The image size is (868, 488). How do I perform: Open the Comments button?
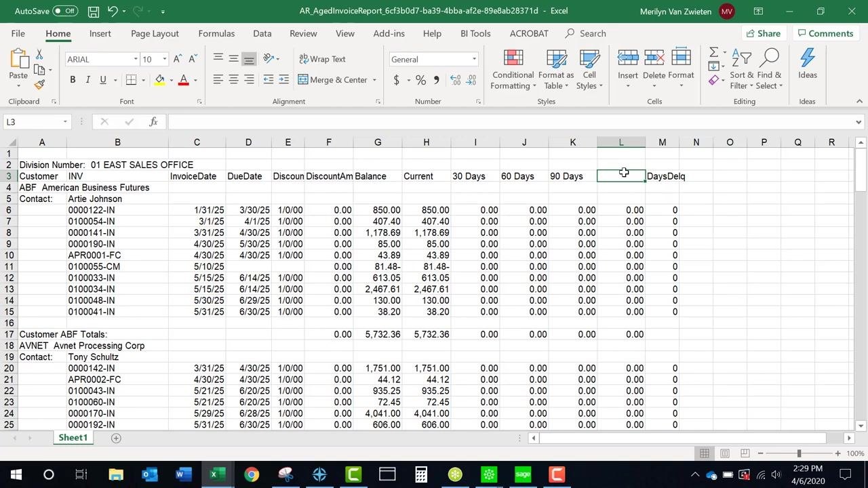click(825, 33)
